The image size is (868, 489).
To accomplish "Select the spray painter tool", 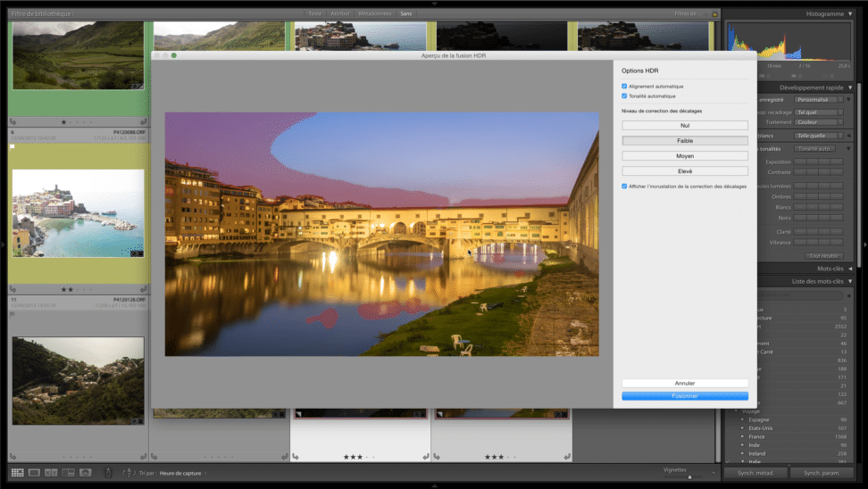I will click(109, 472).
